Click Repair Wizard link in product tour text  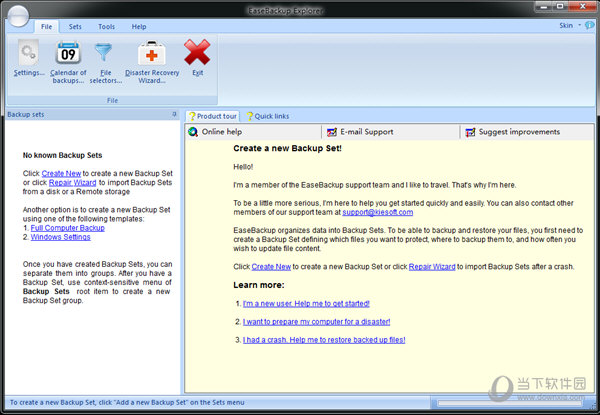pyautogui.click(x=432, y=267)
